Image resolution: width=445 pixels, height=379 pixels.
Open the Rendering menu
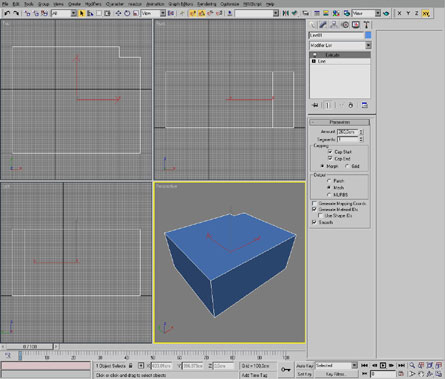(206, 4)
